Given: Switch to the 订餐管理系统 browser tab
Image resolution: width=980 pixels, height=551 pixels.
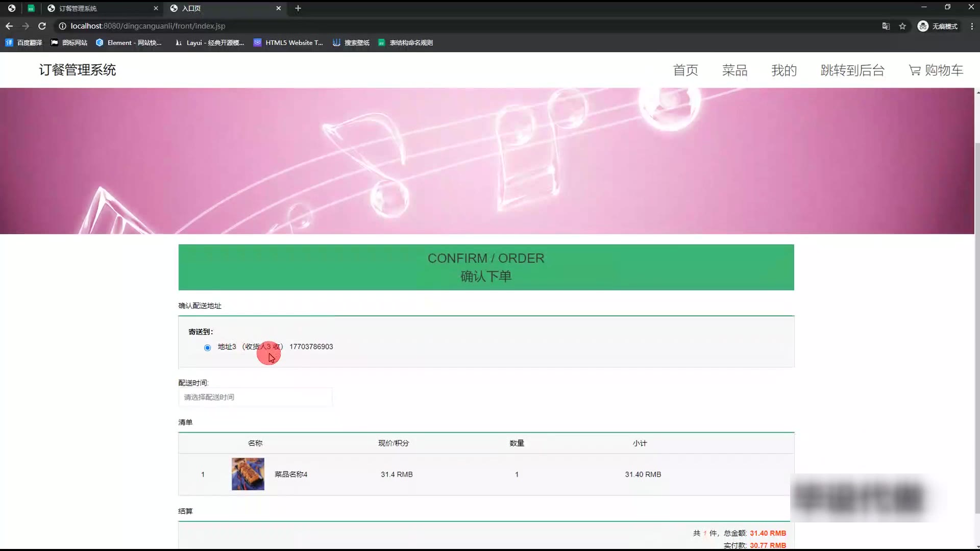Looking at the screenshot, I should click(102, 8).
